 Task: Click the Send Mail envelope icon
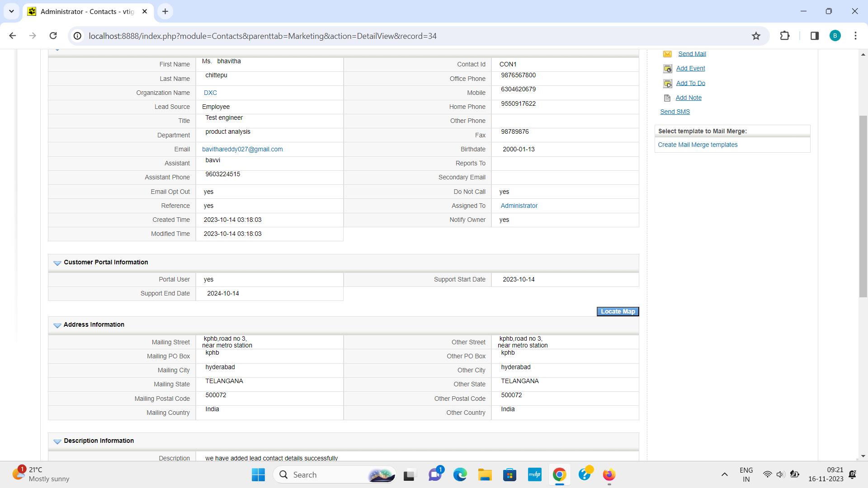[668, 53]
